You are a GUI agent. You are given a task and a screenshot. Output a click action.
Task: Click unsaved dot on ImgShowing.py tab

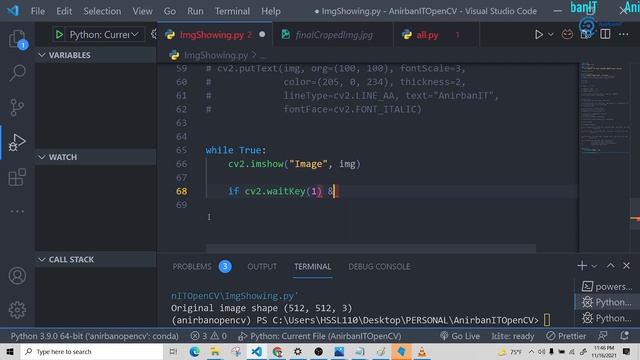262,35
